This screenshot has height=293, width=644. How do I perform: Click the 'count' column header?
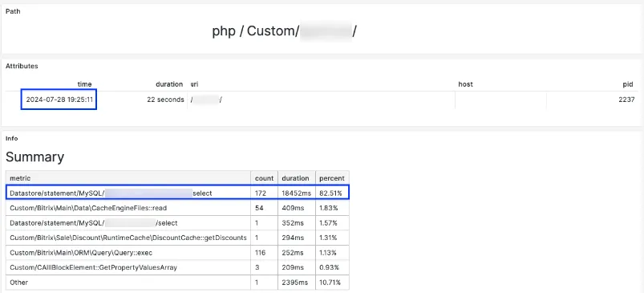pyautogui.click(x=264, y=178)
